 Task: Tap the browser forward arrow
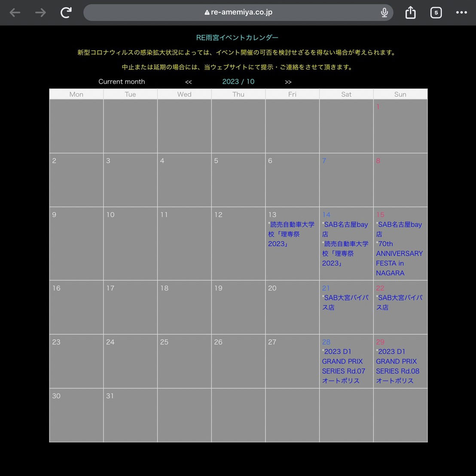coord(40,13)
